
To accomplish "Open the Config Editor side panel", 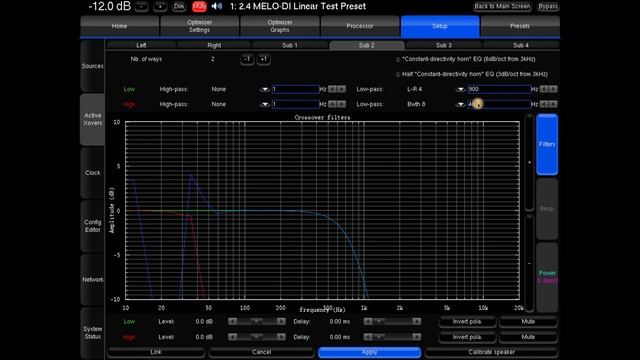I will click(93, 226).
